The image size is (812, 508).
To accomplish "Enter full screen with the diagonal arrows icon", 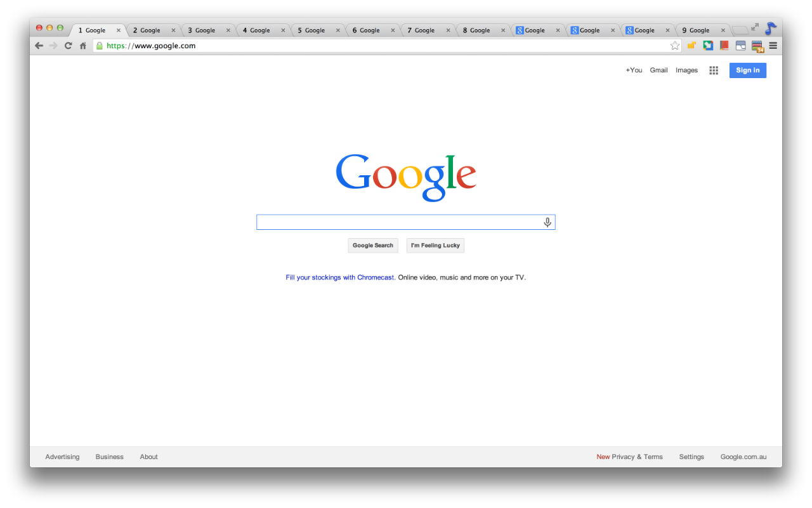I will (x=754, y=27).
